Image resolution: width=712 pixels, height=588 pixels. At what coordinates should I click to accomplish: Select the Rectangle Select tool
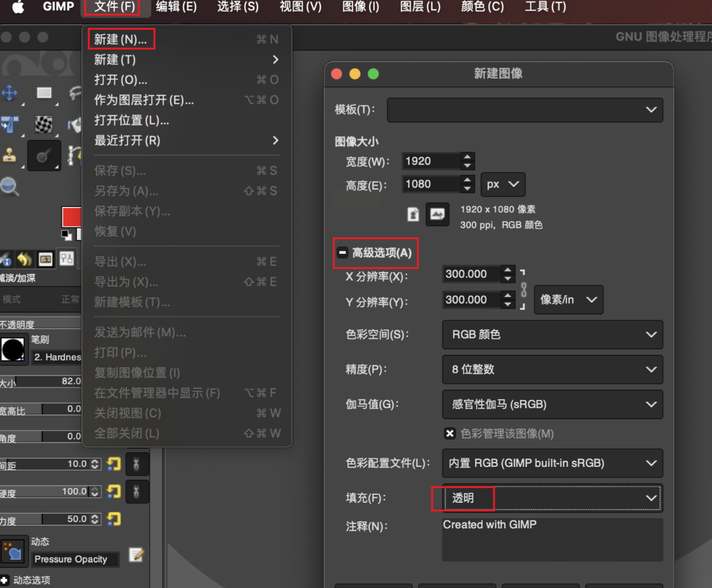pos(44,93)
